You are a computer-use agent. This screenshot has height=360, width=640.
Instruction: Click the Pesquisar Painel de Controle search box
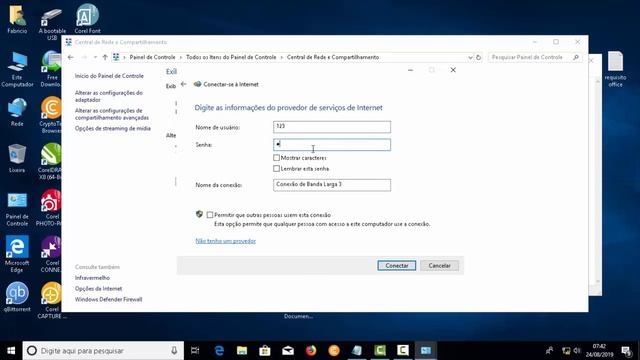(x=534, y=57)
